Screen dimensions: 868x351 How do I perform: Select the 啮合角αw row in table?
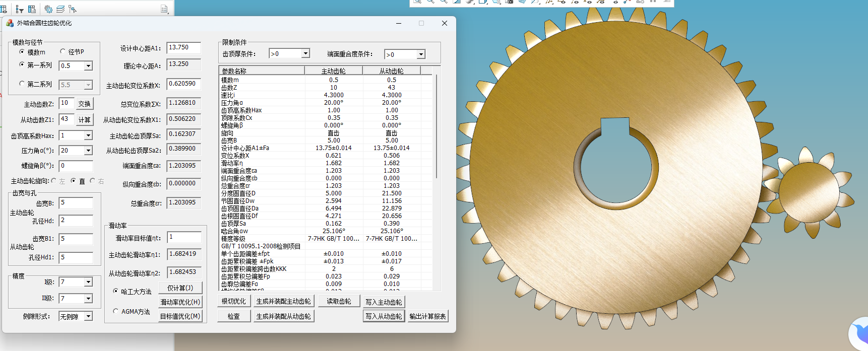(326, 231)
